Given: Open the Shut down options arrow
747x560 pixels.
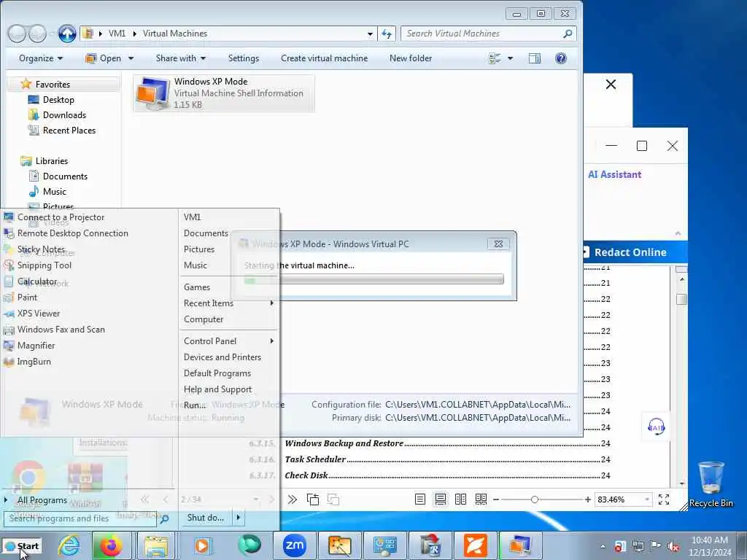Looking at the screenshot, I should pos(239,518).
